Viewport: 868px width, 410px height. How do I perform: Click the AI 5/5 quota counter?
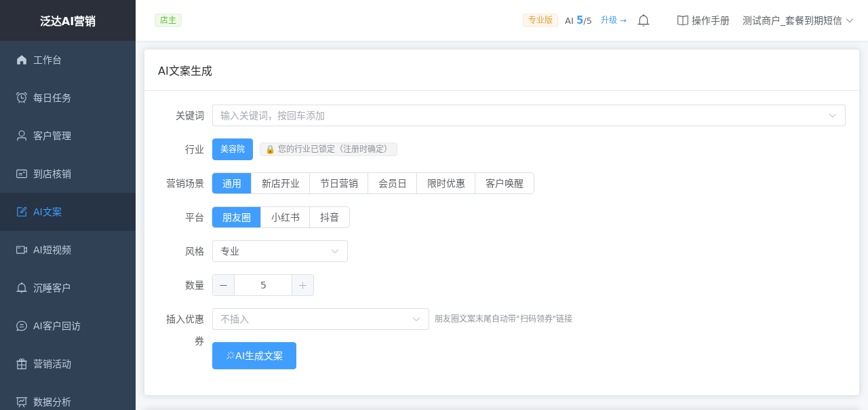[x=578, y=20]
